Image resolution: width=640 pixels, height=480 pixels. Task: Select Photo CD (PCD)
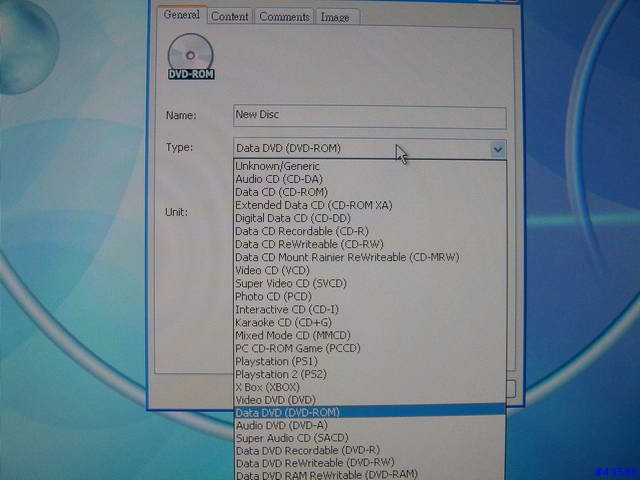pos(370,296)
